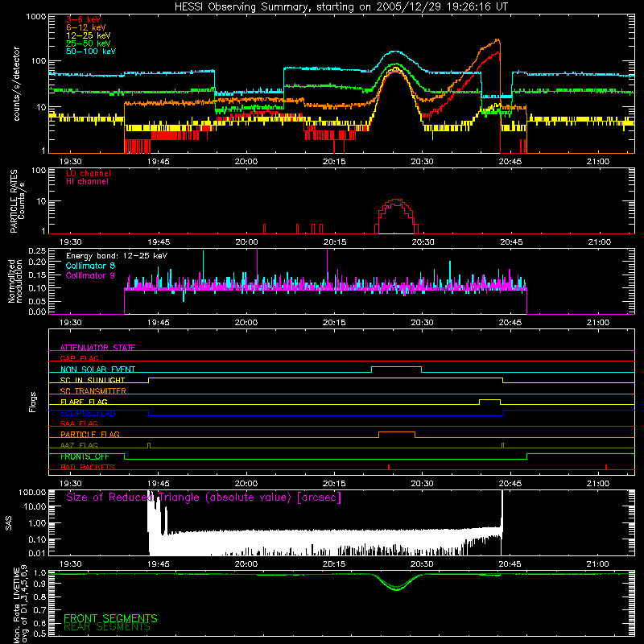Click the HESSI Observing Summary title
The width and height of the screenshot is (644, 644).
(x=341, y=7)
